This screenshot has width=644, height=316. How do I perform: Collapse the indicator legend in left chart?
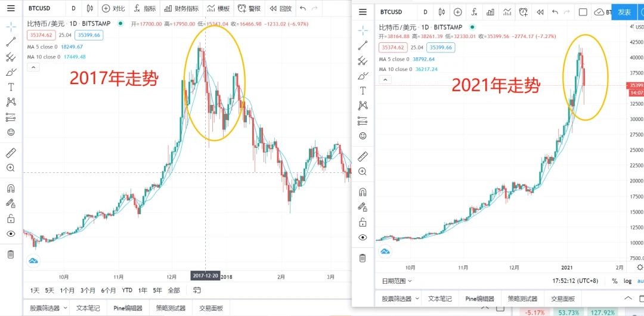33,67
